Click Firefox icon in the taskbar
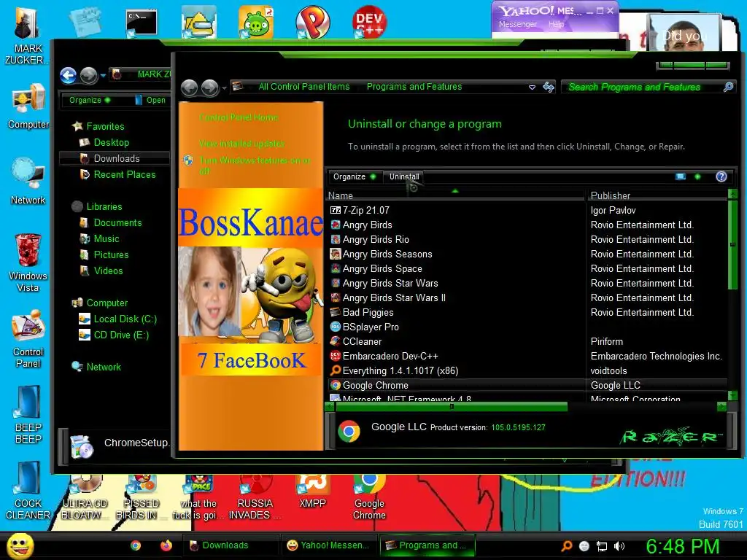Image resolution: width=747 pixels, height=560 pixels. pyautogui.click(x=166, y=545)
